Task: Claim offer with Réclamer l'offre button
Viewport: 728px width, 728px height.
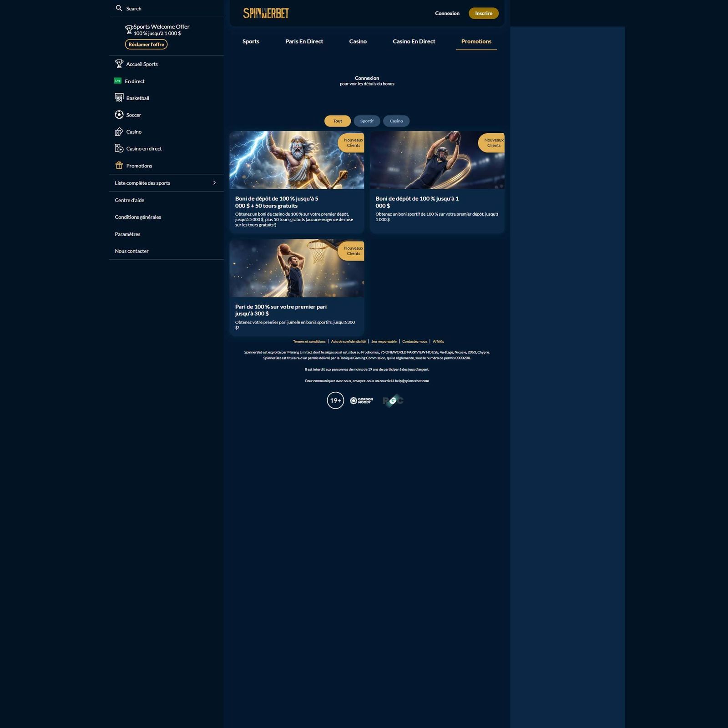Action: click(146, 44)
